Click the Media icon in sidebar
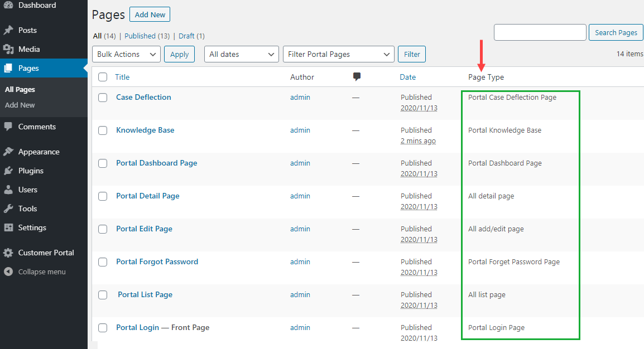 [x=8, y=49]
